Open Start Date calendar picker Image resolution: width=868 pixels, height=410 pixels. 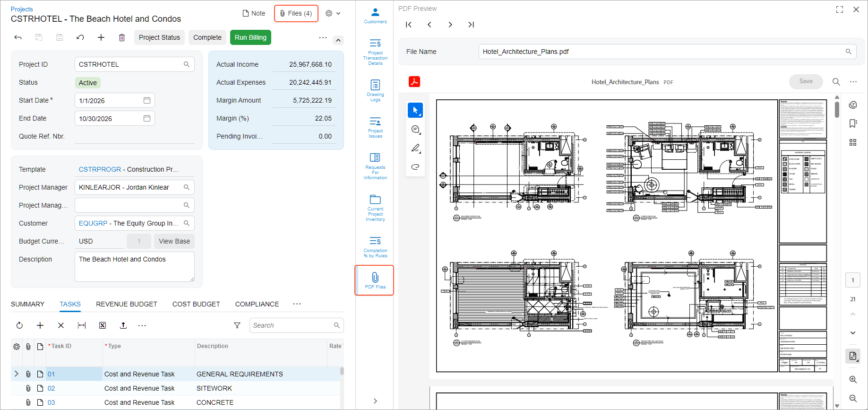tap(147, 100)
